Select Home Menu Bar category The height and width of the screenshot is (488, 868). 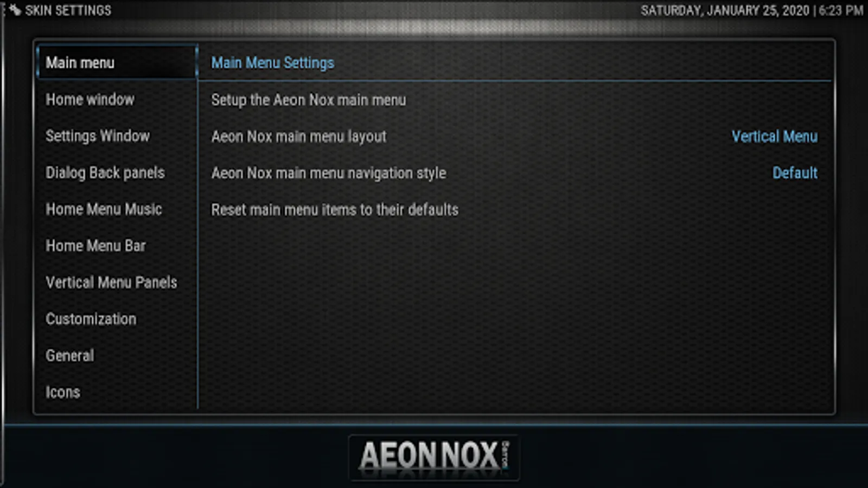117,246
